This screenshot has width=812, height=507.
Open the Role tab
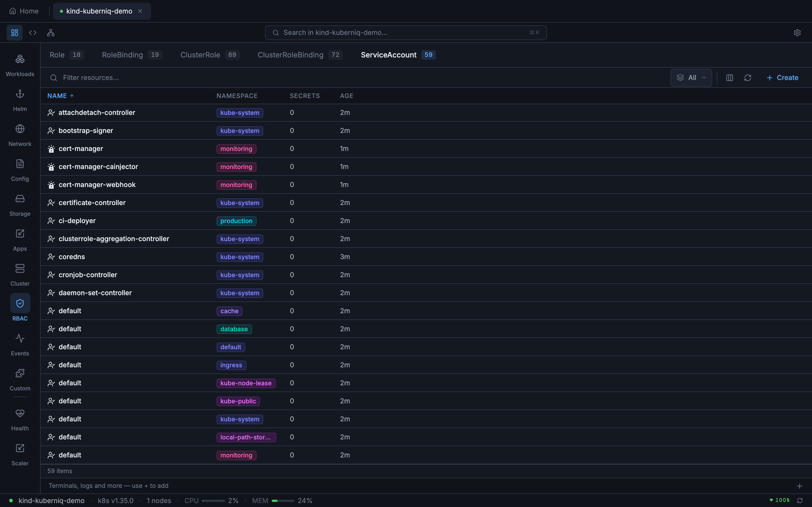point(57,55)
